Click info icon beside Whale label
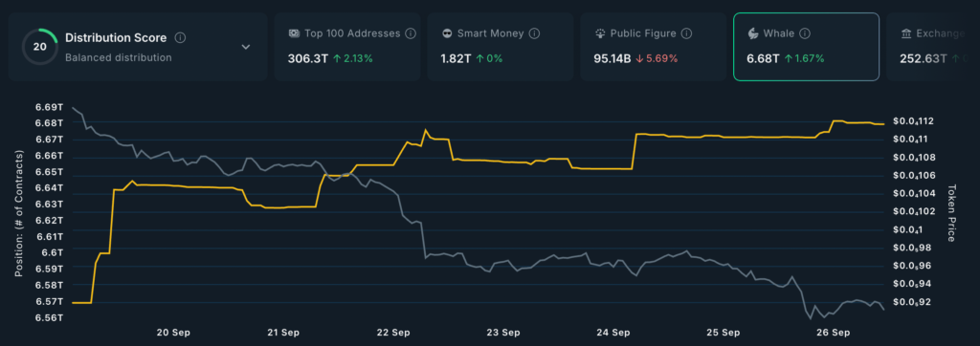 point(805,33)
